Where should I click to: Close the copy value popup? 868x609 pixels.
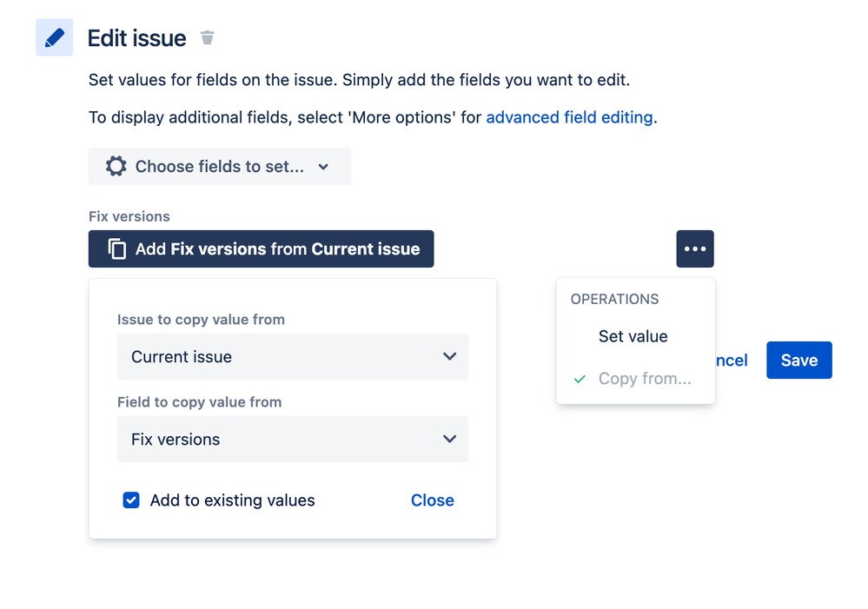(x=433, y=500)
